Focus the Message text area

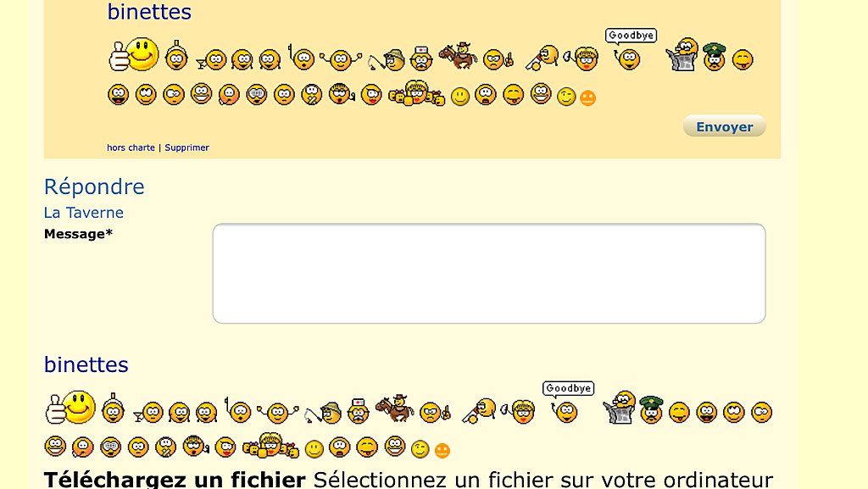489,273
